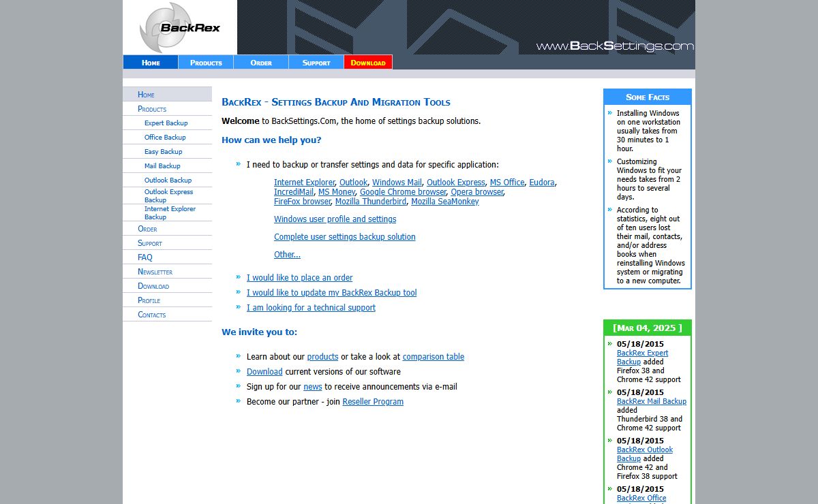The height and width of the screenshot is (504, 818).
Task: Follow the FireFox browser link
Action: pos(302,201)
